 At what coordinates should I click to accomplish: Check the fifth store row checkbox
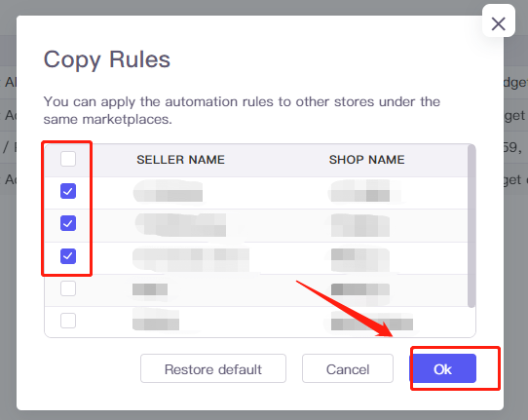[x=68, y=321]
